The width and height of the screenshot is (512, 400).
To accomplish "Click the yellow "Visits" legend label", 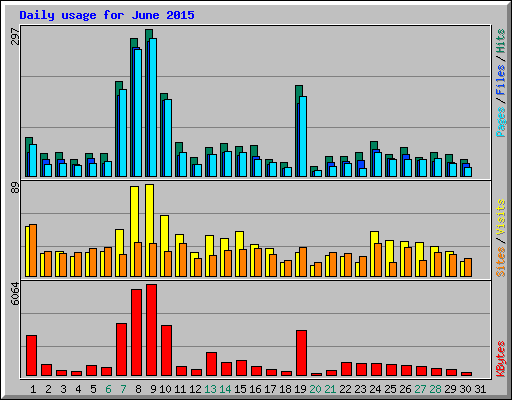I will [500, 217].
